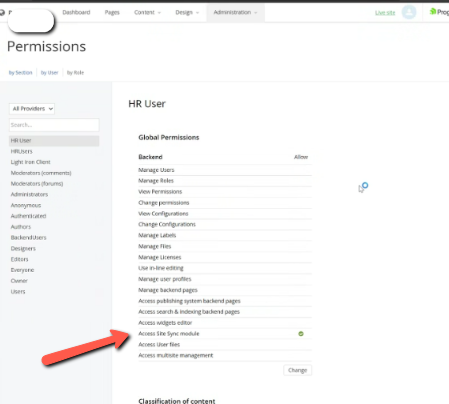Select the Everyone role

tap(22, 270)
